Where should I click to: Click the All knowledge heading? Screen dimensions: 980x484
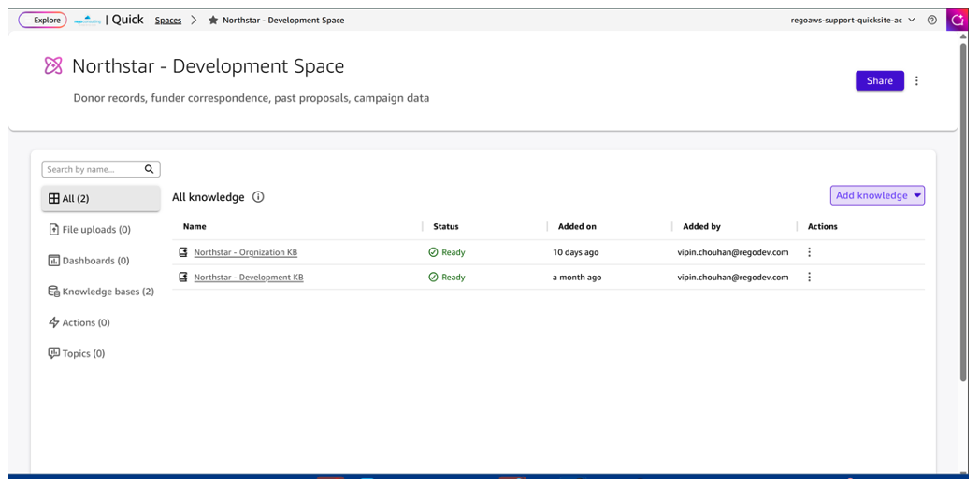(x=209, y=197)
